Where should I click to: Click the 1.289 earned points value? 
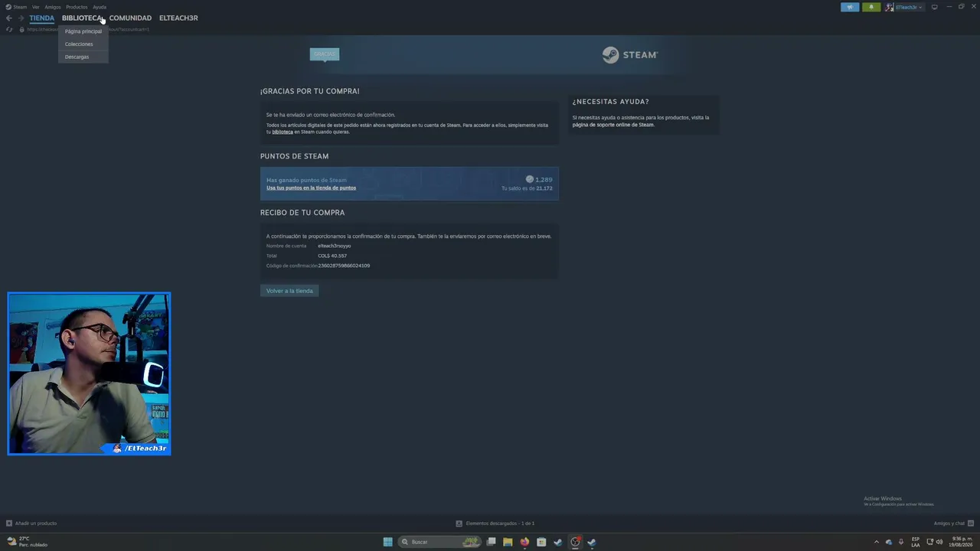[544, 180]
